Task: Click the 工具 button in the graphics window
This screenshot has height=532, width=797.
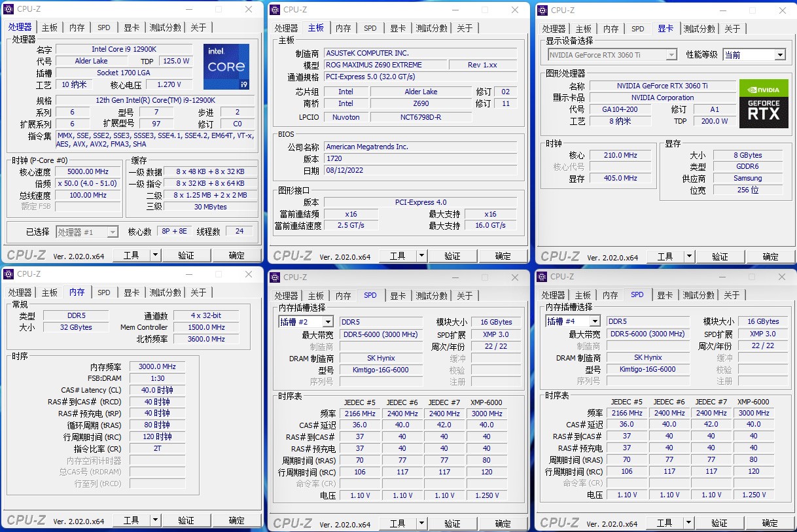Action: tap(665, 257)
